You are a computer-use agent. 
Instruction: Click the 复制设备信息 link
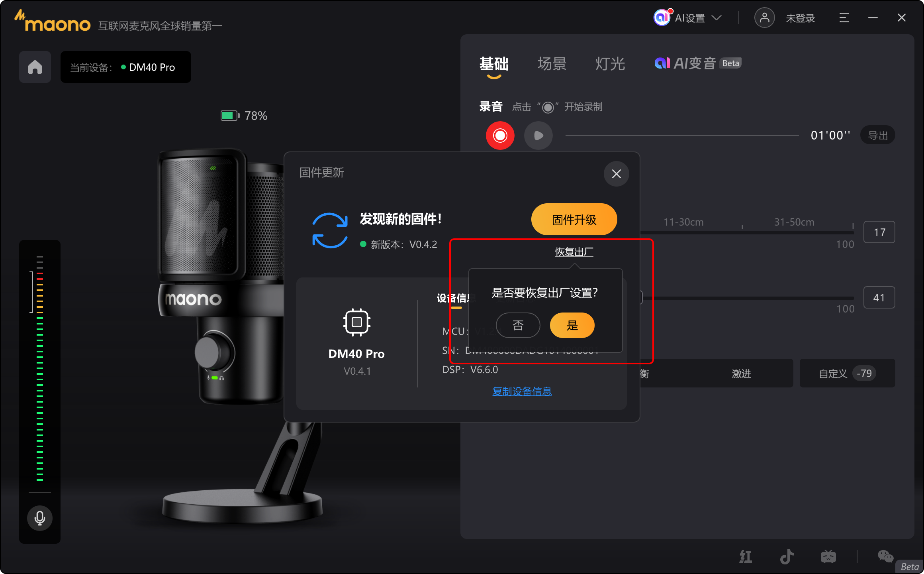point(522,391)
